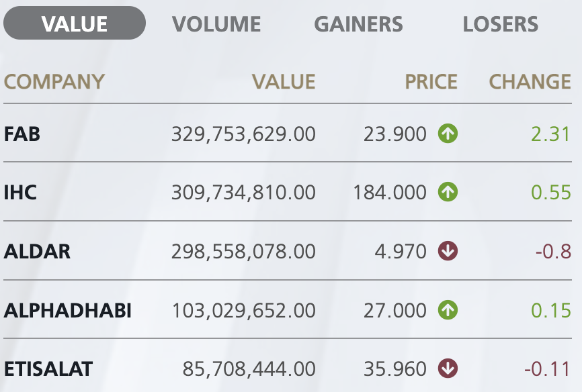582x392 pixels.
Task: Click the green up arrow beside FAB price
Action: click(448, 134)
